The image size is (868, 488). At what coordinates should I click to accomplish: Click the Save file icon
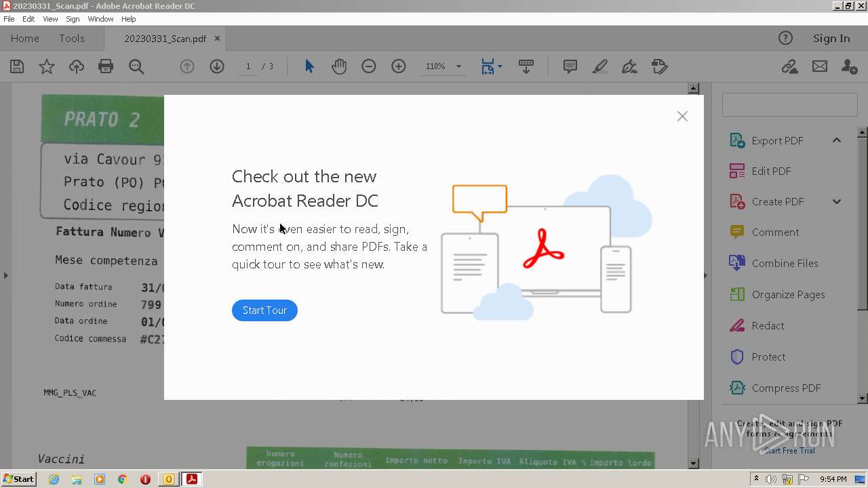[17, 66]
